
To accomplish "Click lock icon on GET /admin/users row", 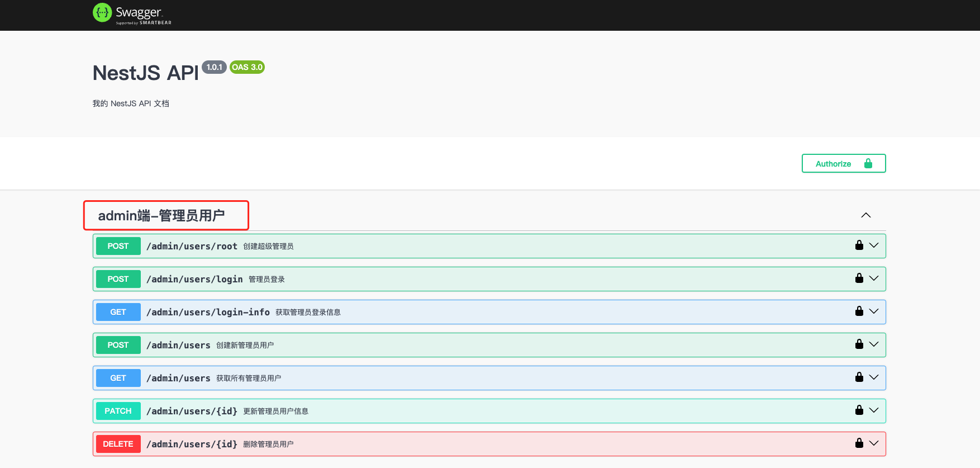I will (859, 377).
